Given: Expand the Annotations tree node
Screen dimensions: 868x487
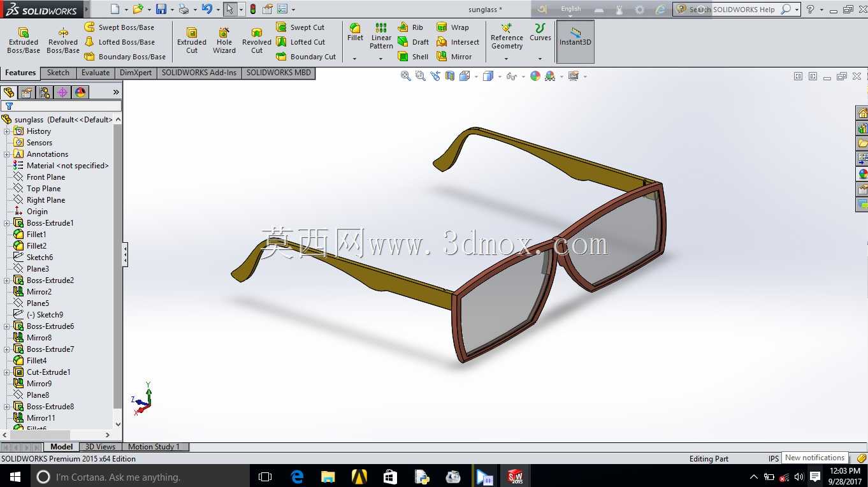Looking at the screenshot, I should [7, 154].
